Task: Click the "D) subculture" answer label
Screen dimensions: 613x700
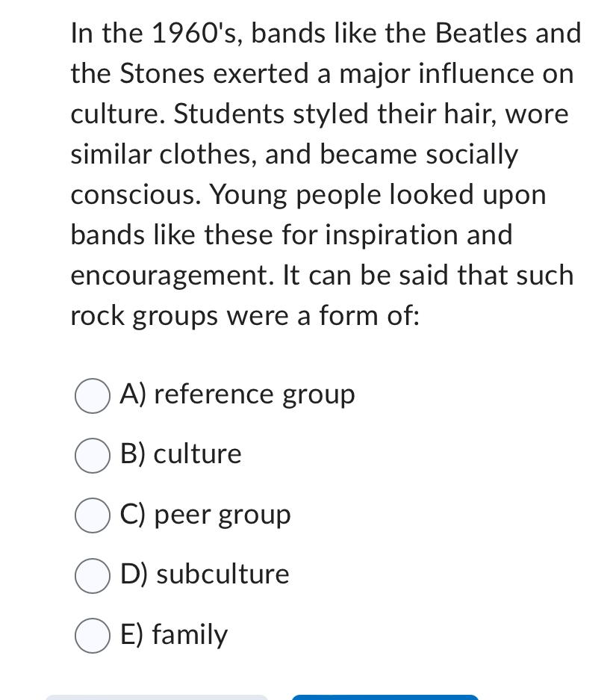Action: (205, 574)
